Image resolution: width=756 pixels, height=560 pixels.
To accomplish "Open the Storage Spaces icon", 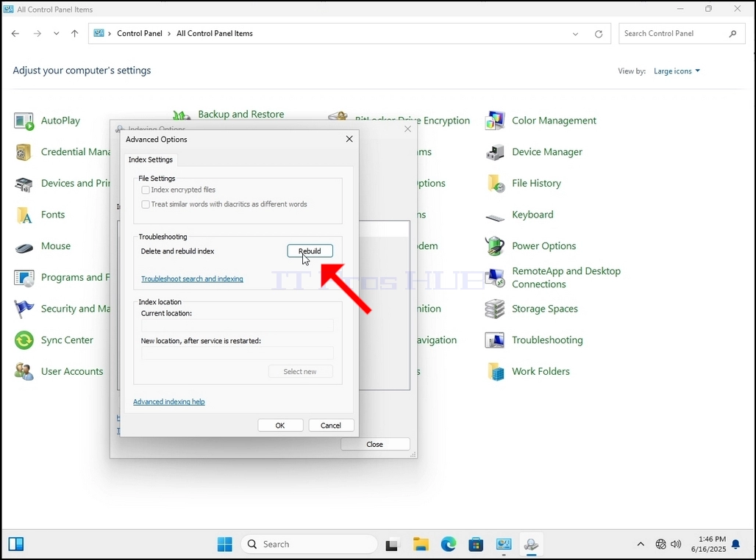I will click(x=495, y=309).
